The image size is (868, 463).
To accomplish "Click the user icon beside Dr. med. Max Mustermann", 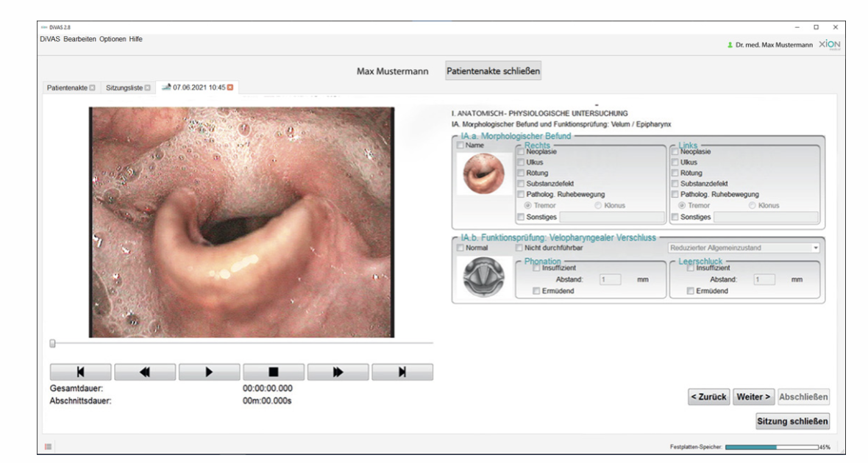I will [730, 45].
